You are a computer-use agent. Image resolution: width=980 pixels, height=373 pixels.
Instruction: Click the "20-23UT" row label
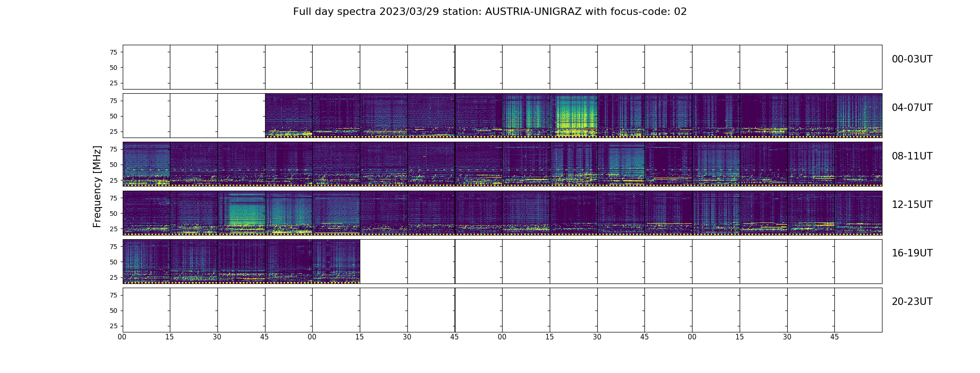point(912,302)
